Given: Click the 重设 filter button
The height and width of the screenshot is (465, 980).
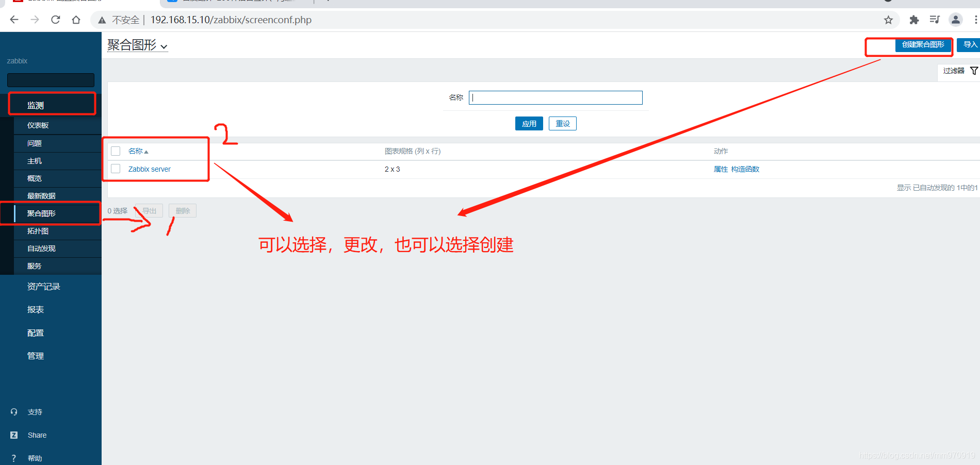Looking at the screenshot, I should pyautogui.click(x=563, y=124).
